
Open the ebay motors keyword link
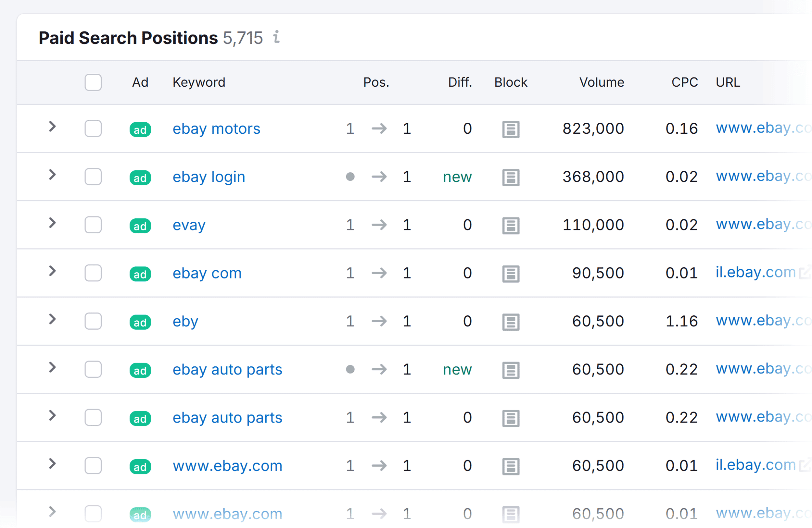tap(216, 129)
